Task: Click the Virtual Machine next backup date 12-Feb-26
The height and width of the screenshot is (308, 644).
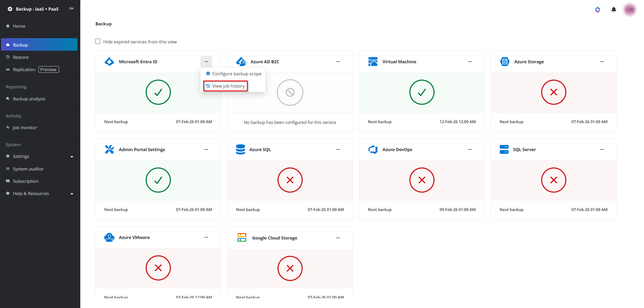Action: [457, 122]
